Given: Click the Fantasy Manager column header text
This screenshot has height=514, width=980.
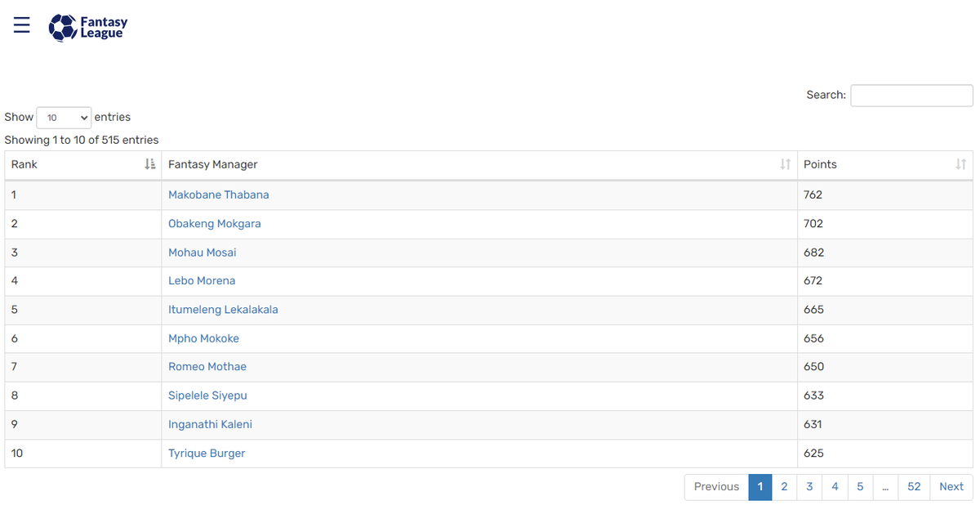Looking at the screenshot, I should click(x=213, y=164).
